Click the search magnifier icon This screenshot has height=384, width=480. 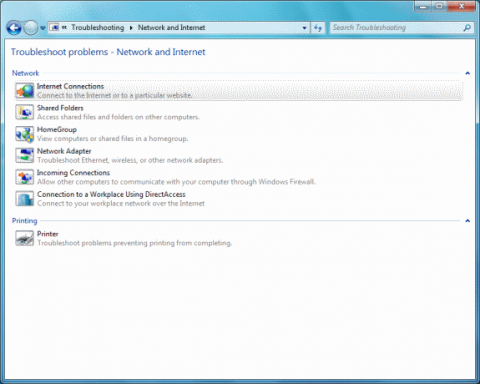[467, 28]
